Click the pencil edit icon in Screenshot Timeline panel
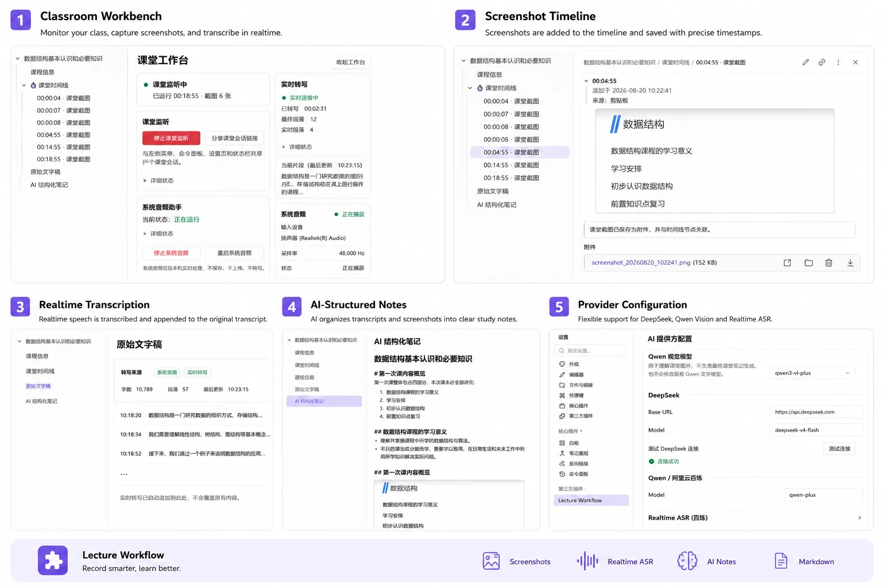Screen dimensions: 882x588 (806, 62)
